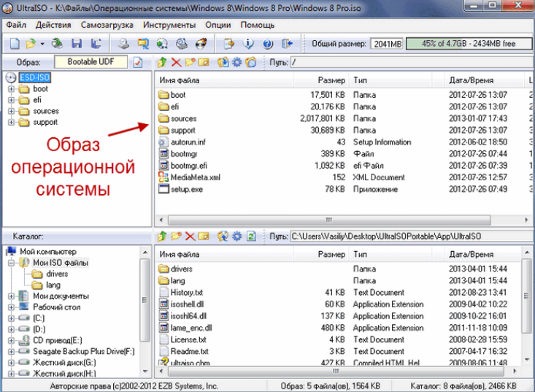Click the Compress ISO yellow folder icon
535x392 pixels.
point(143,44)
